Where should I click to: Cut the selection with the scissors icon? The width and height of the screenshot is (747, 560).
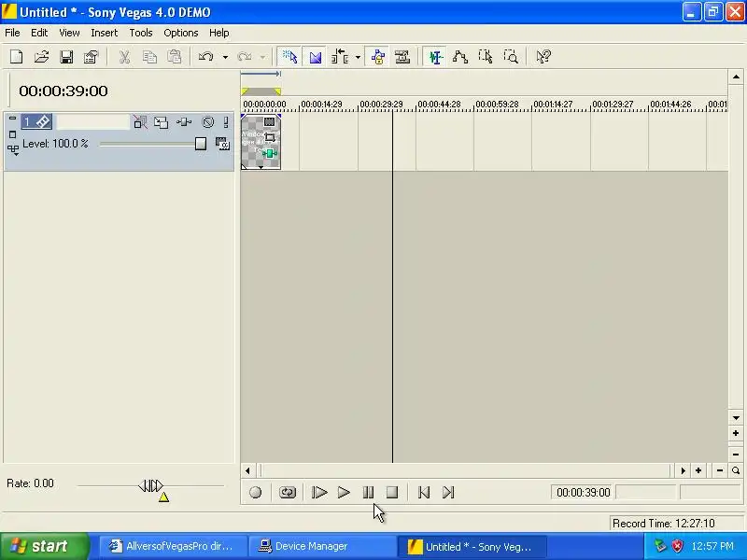coord(124,57)
